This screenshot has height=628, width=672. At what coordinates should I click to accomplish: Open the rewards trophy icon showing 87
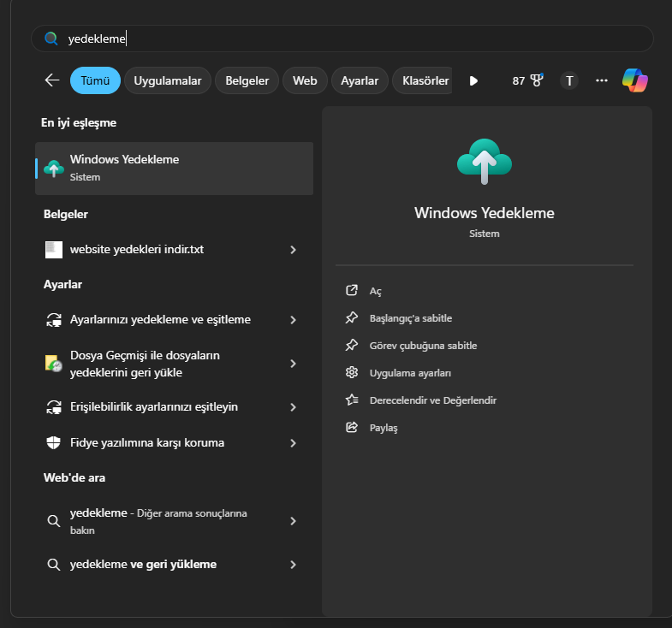pos(527,80)
